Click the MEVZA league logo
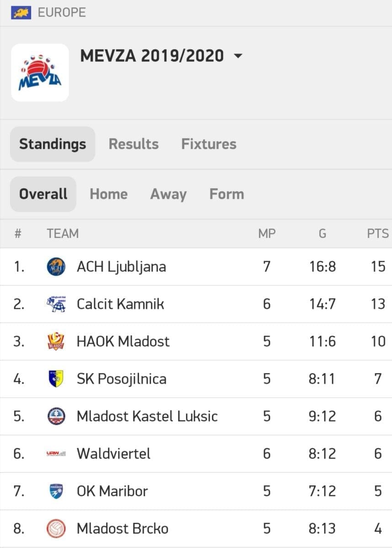The height and width of the screenshot is (548, 392). click(x=40, y=73)
